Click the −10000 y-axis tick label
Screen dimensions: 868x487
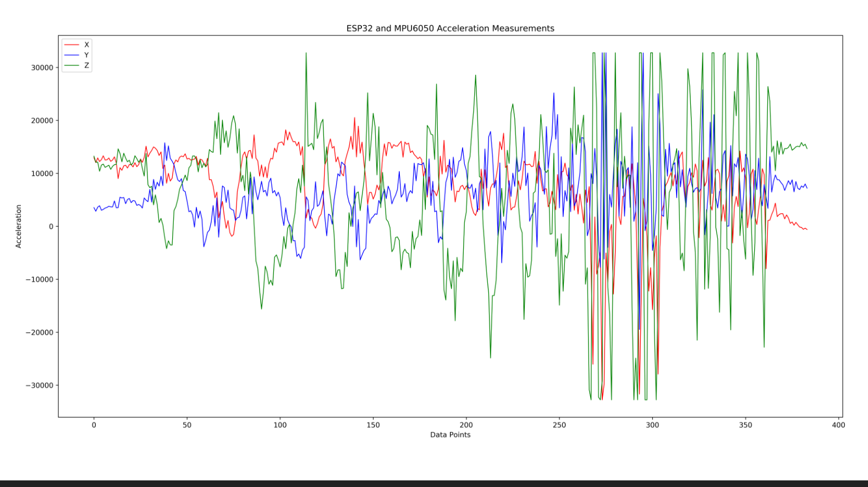[x=39, y=280]
